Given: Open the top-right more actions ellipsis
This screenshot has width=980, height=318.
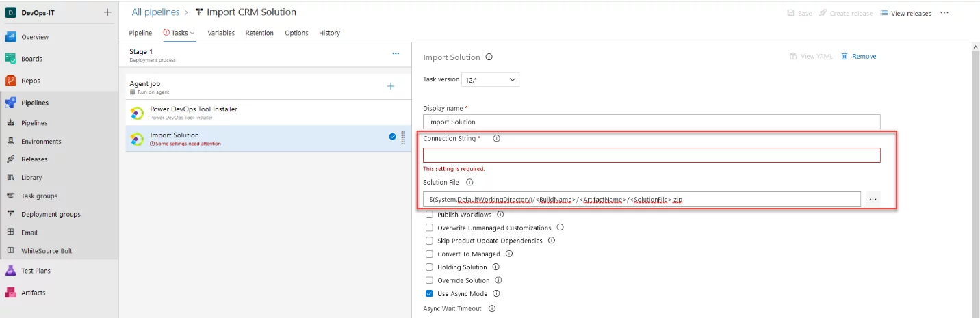Looking at the screenshot, I should tap(944, 13).
